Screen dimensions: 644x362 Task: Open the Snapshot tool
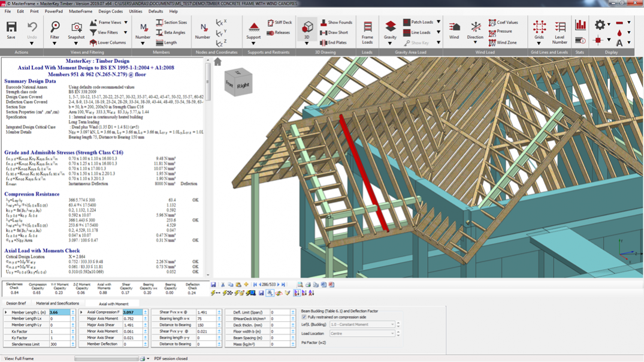click(x=75, y=28)
